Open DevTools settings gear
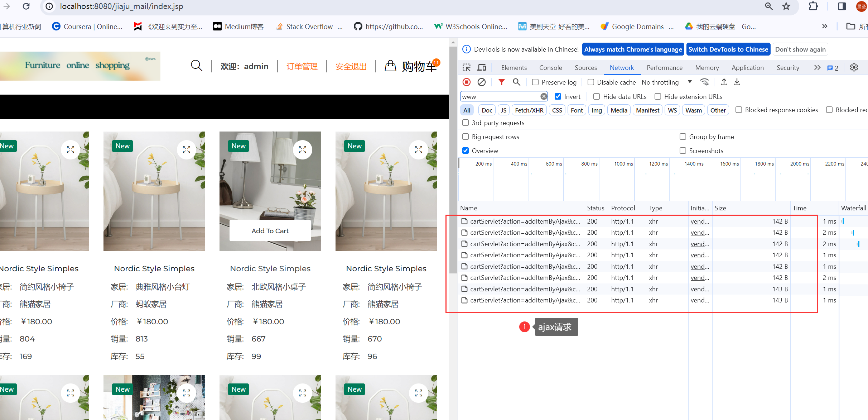Image resolution: width=868 pixels, height=420 pixels. pyautogui.click(x=854, y=67)
